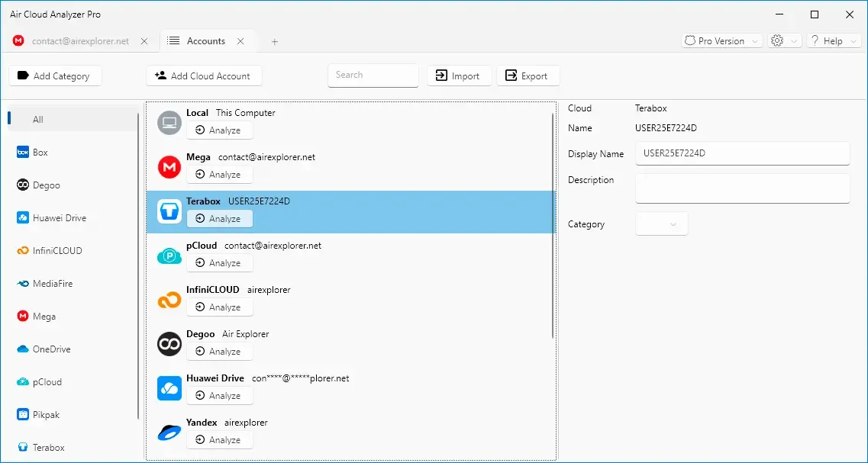
Task: Expand the Help dropdown arrow
Action: pyautogui.click(x=853, y=41)
